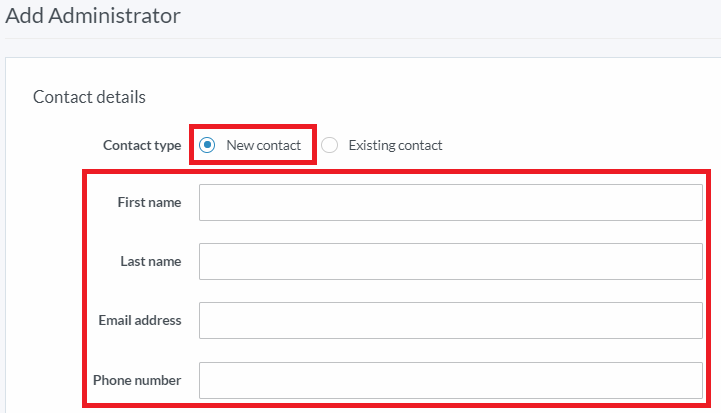Click the 'First name' field label

[149, 202]
